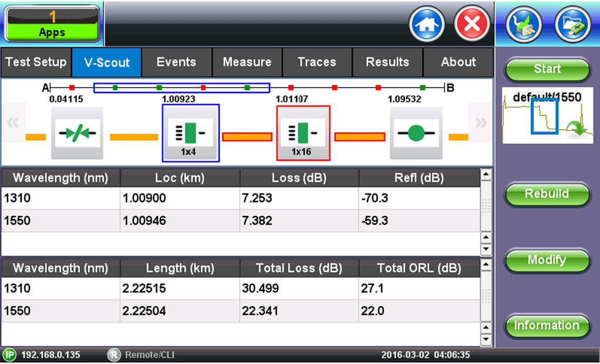This screenshot has height=364, width=600.
Task: Click the Modify button
Action: click(x=547, y=260)
